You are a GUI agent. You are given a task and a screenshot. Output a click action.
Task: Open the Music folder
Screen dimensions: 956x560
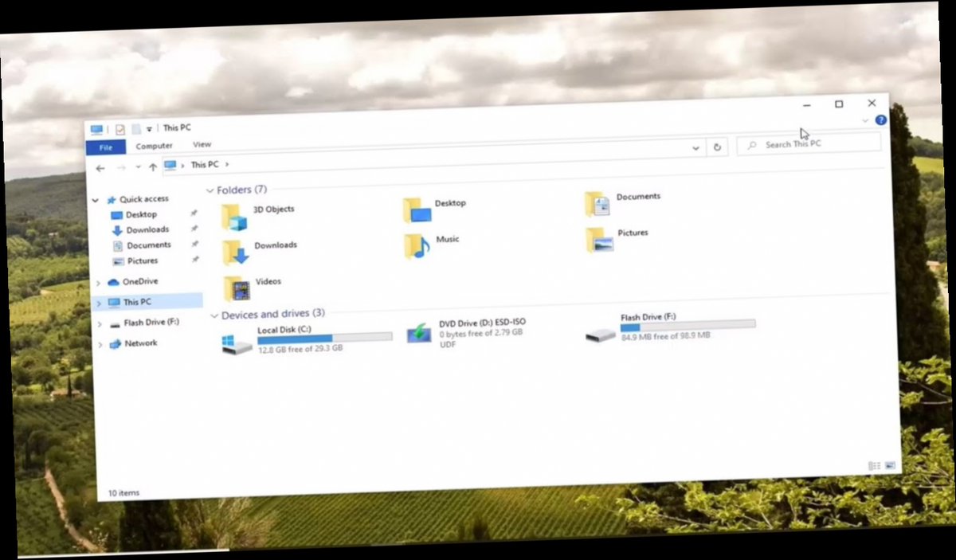446,238
